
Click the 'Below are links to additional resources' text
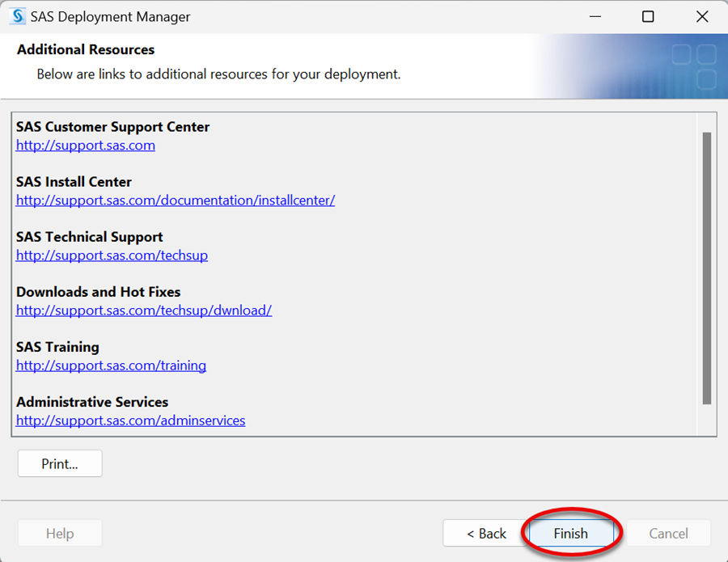218,74
